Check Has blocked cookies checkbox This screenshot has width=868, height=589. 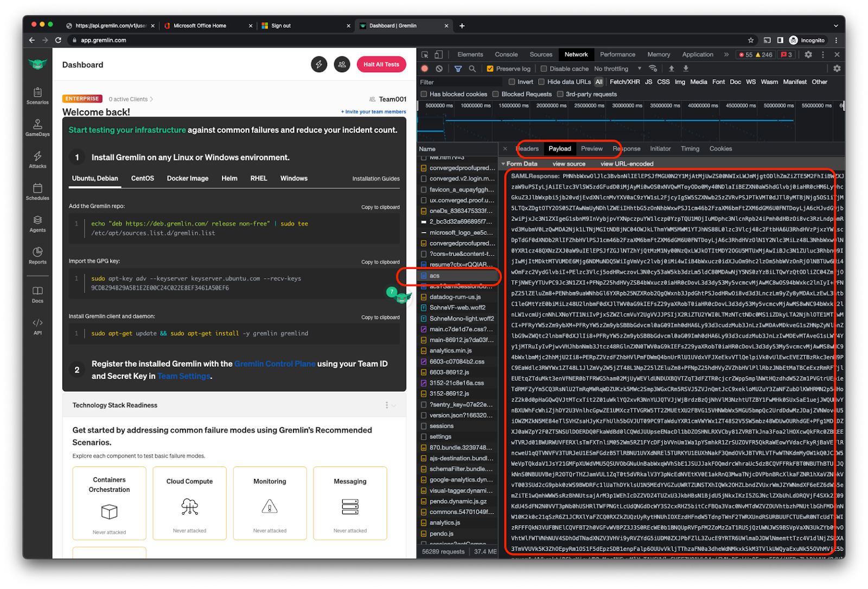[424, 94]
